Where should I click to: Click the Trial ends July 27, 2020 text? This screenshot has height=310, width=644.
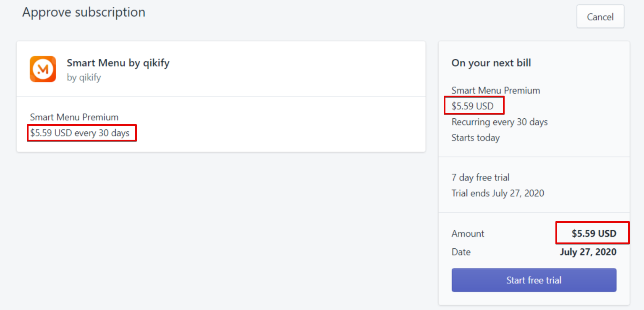(498, 193)
